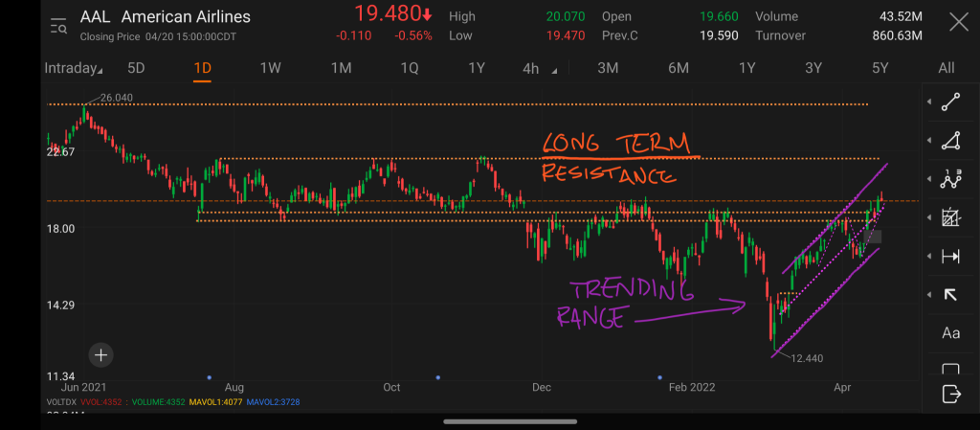Select the numbered wave pattern tool
The image size is (980, 430).
pos(950,179)
